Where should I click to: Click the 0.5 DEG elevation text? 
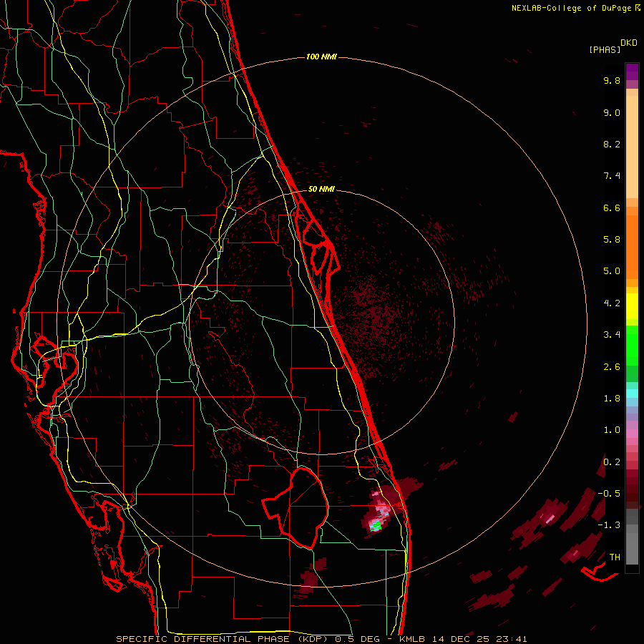357,639
